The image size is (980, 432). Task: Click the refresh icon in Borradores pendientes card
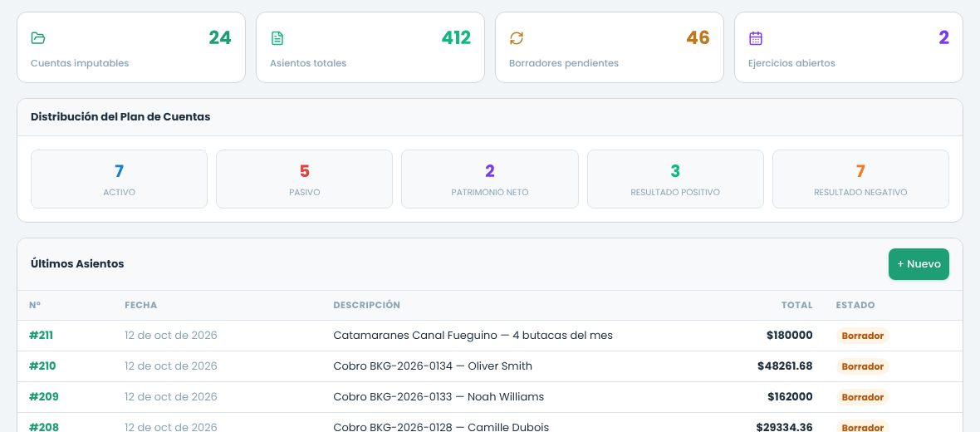(517, 38)
